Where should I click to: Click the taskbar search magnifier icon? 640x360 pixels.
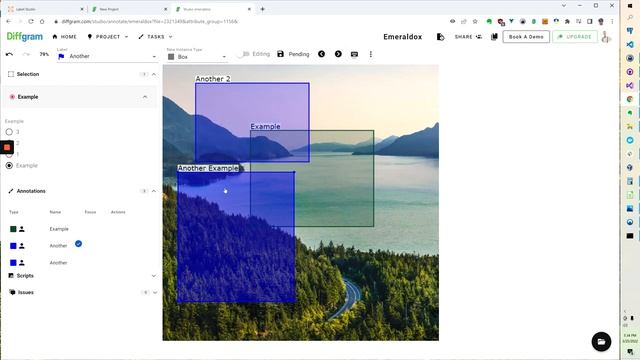click(630, 17)
